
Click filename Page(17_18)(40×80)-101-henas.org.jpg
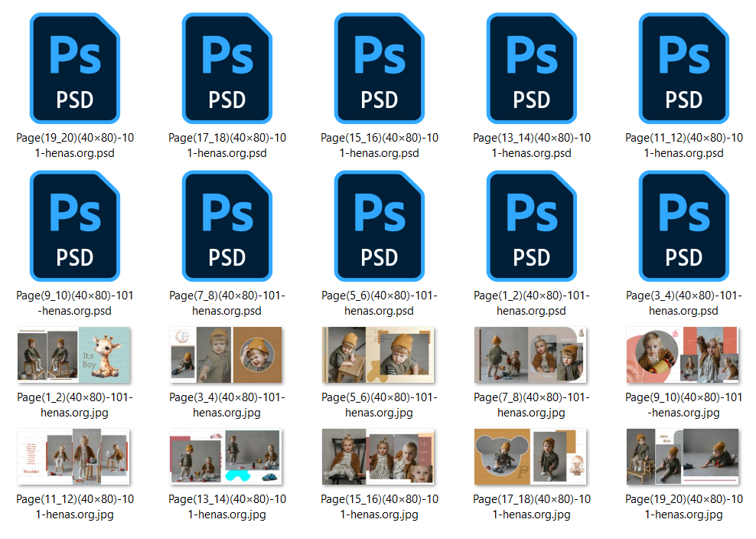coord(532,507)
